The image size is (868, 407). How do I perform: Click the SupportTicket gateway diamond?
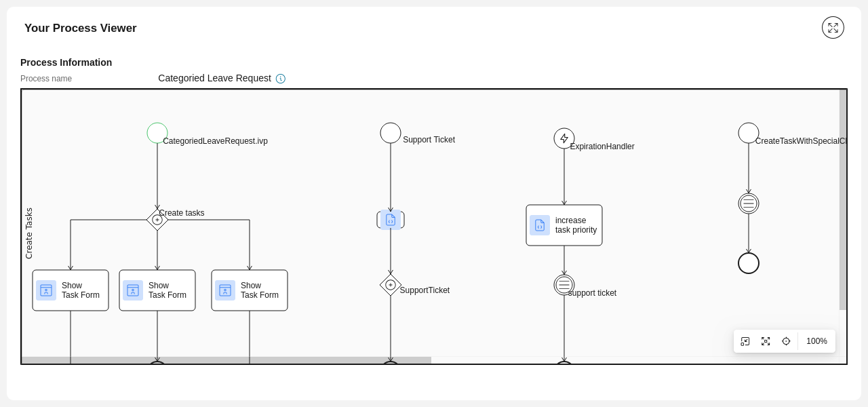coord(391,285)
